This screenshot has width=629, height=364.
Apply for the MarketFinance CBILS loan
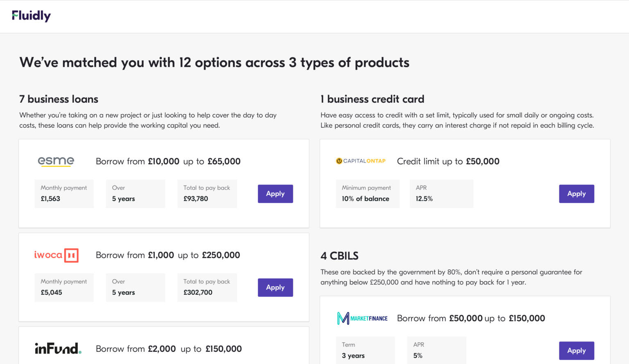tap(577, 350)
